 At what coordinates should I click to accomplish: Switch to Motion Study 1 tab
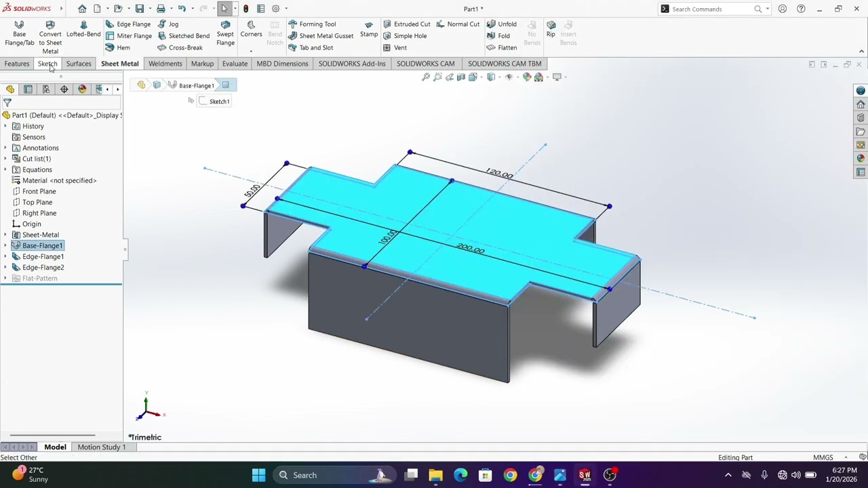pyautogui.click(x=102, y=447)
